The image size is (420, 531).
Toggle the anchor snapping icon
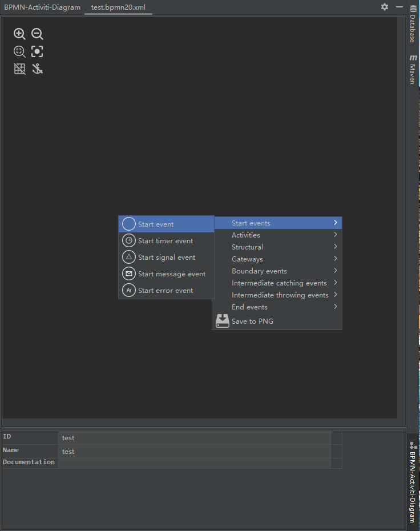[x=37, y=69]
